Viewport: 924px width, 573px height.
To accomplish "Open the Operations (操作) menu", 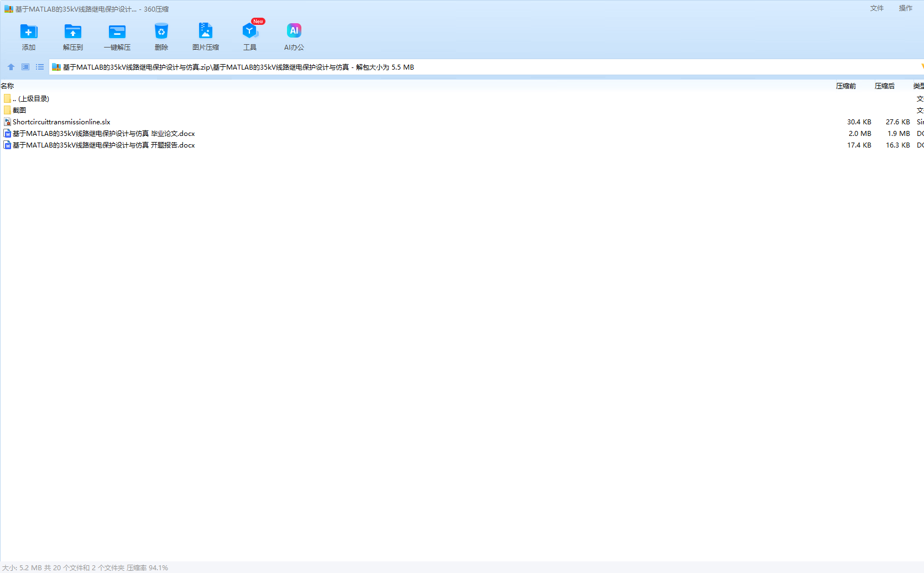I will pyautogui.click(x=905, y=8).
